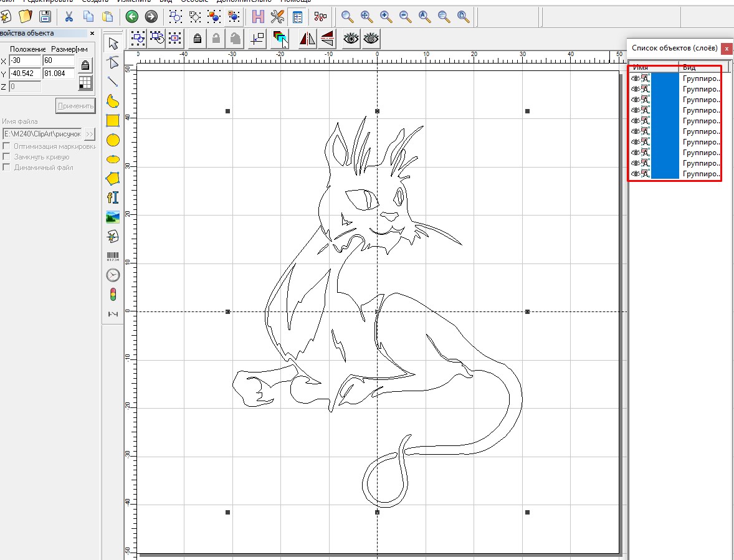Click the barcode tool icon
This screenshot has height=560, width=734.
click(x=113, y=256)
